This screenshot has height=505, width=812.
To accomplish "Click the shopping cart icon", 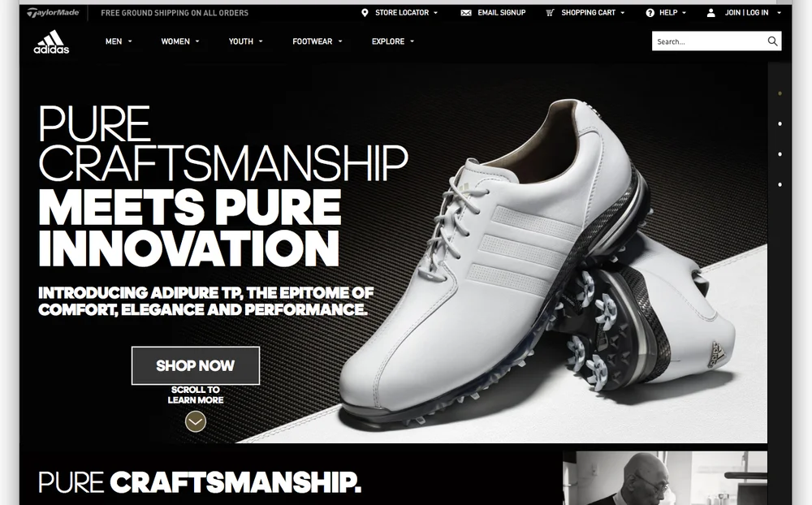I will (x=550, y=12).
